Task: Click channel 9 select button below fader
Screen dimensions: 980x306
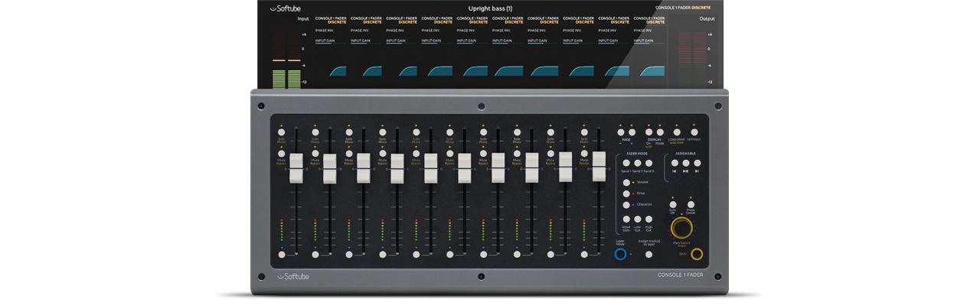Action: coord(550,254)
